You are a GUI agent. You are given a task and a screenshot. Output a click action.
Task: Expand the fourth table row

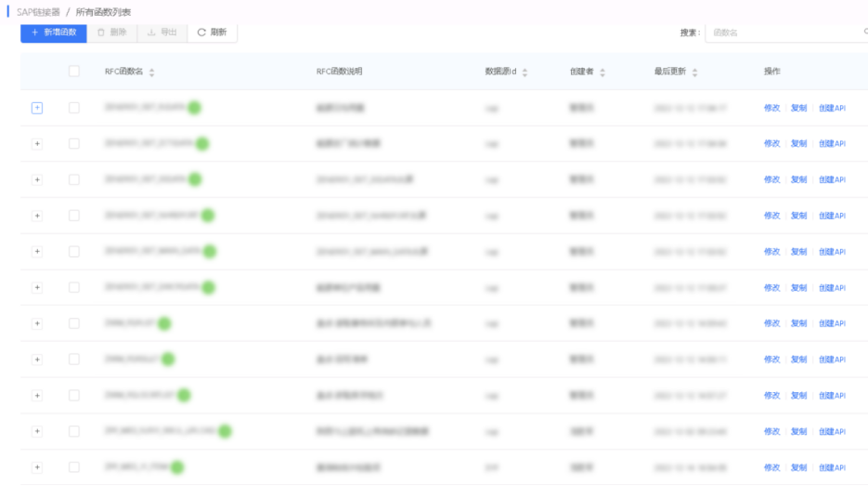(x=37, y=216)
